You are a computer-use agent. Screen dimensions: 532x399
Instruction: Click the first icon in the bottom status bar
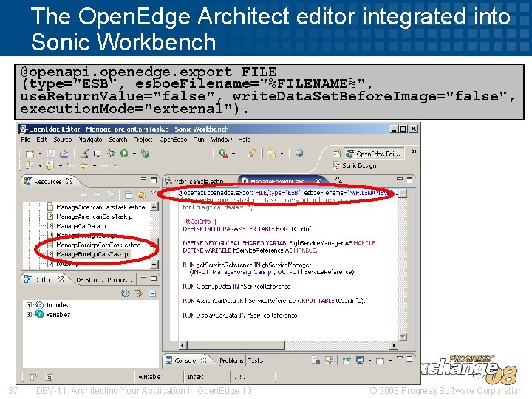click(x=34, y=377)
